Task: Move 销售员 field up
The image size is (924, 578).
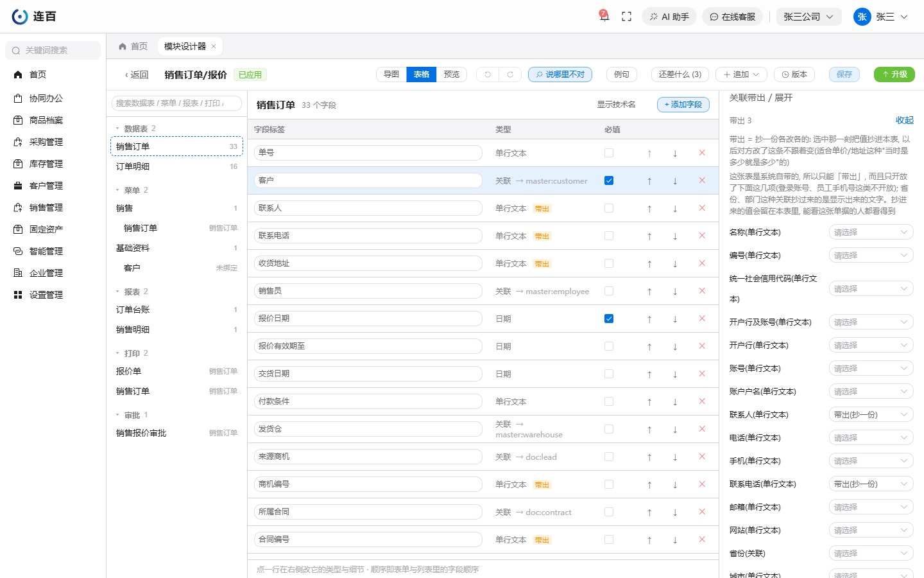Action: coord(649,291)
